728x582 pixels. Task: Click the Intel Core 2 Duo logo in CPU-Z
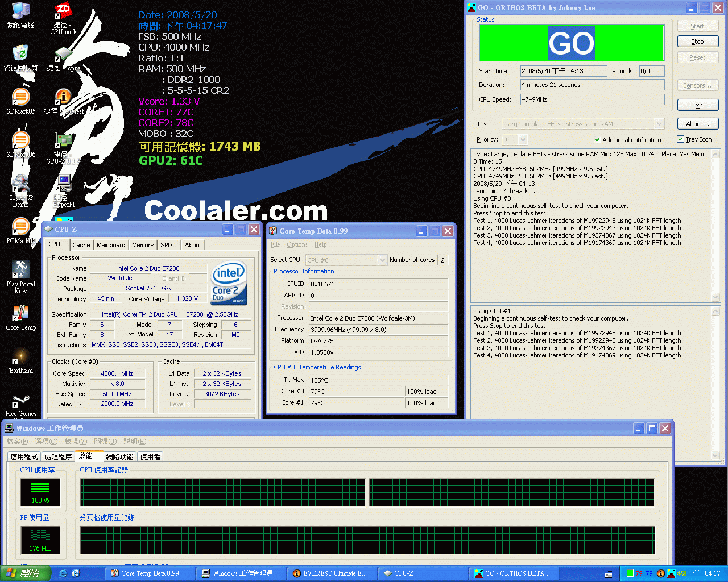point(229,283)
